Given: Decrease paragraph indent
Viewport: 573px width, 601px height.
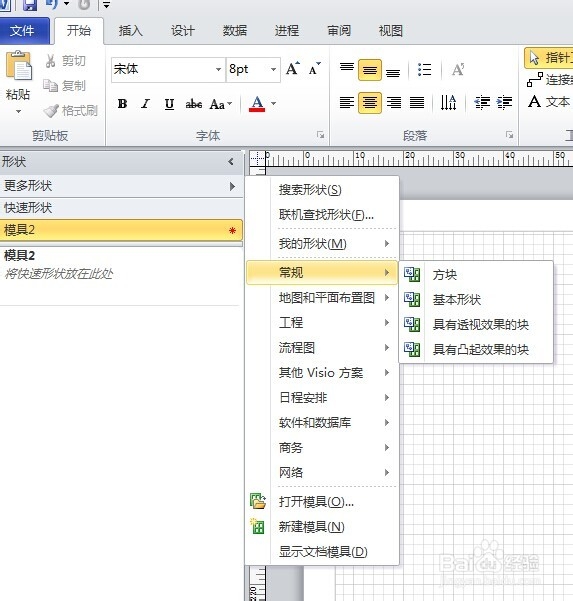Looking at the screenshot, I should [x=482, y=103].
